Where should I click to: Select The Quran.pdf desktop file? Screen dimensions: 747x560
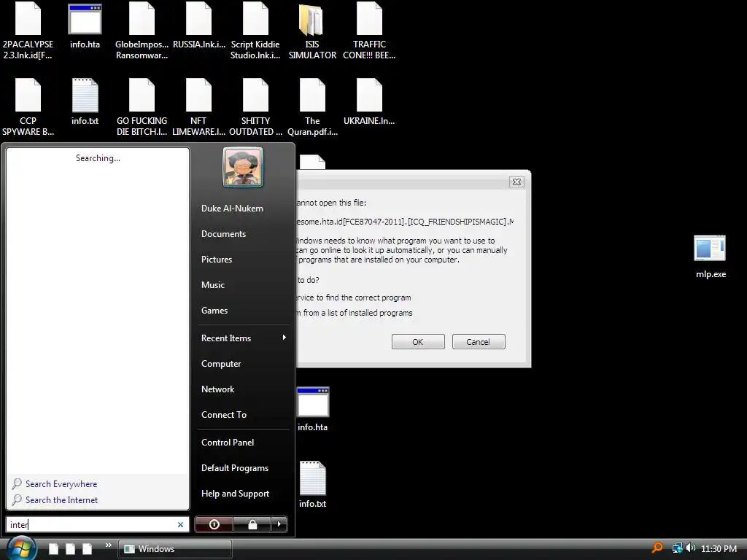pyautogui.click(x=312, y=108)
